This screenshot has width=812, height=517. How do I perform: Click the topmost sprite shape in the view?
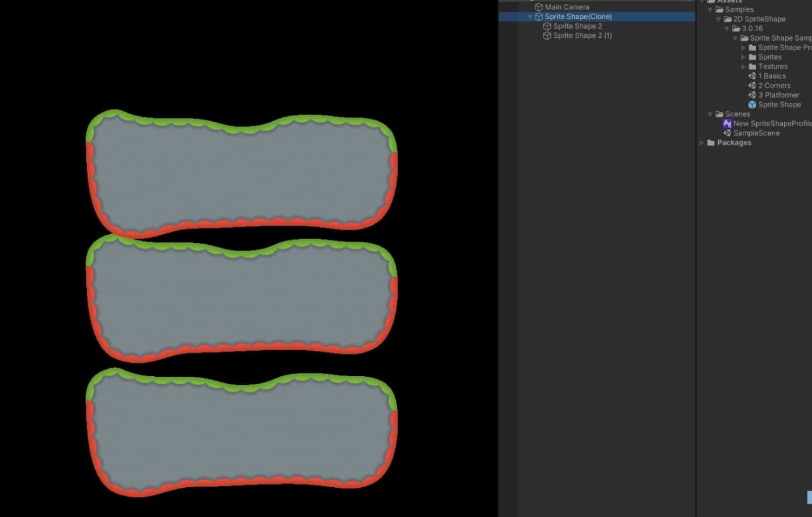pyautogui.click(x=242, y=174)
